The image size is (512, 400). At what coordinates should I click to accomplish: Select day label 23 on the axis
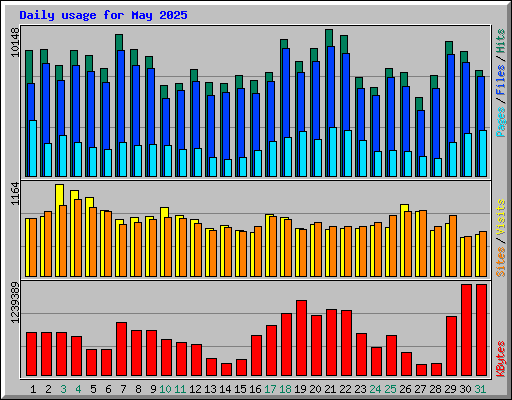pos(360,389)
